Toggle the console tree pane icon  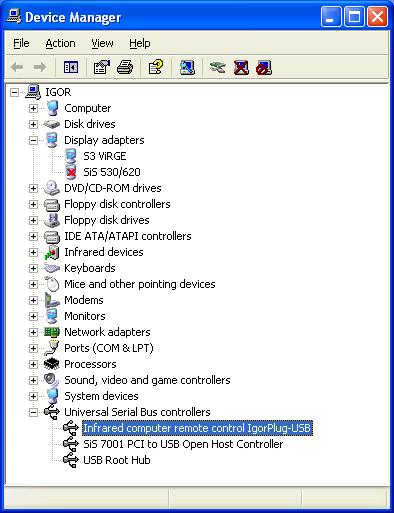point(71,68)
